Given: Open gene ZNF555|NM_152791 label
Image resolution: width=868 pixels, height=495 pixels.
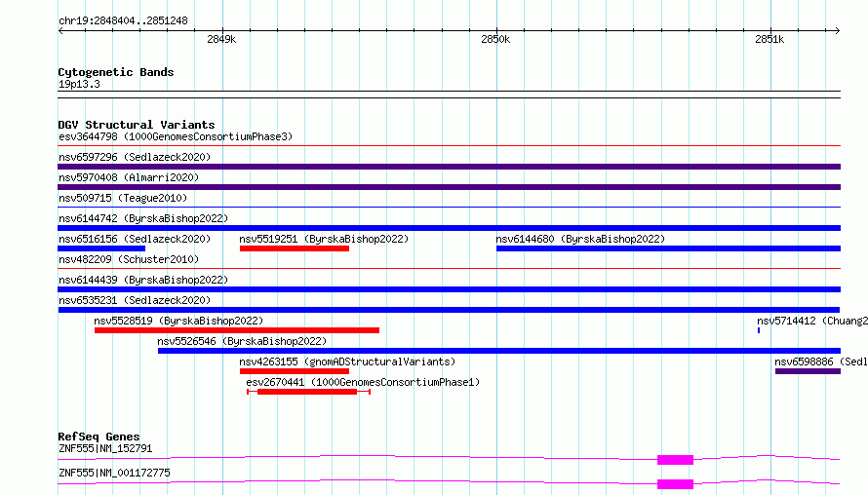Looking at the screenshot, I should tap(105, 448).
